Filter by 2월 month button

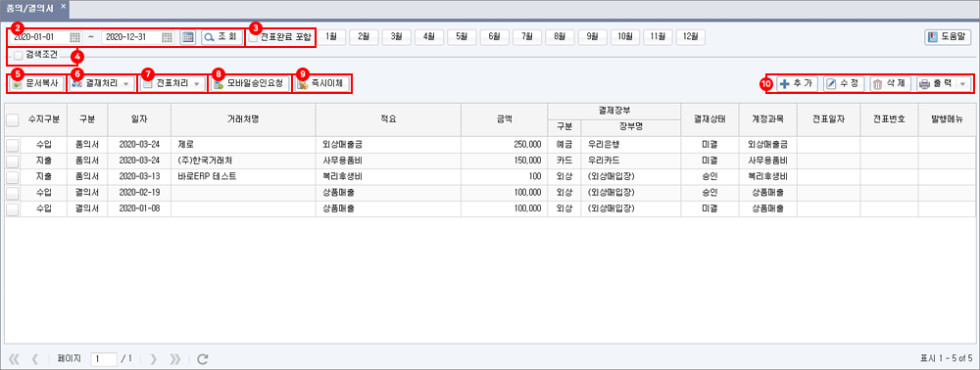[364, 37]
